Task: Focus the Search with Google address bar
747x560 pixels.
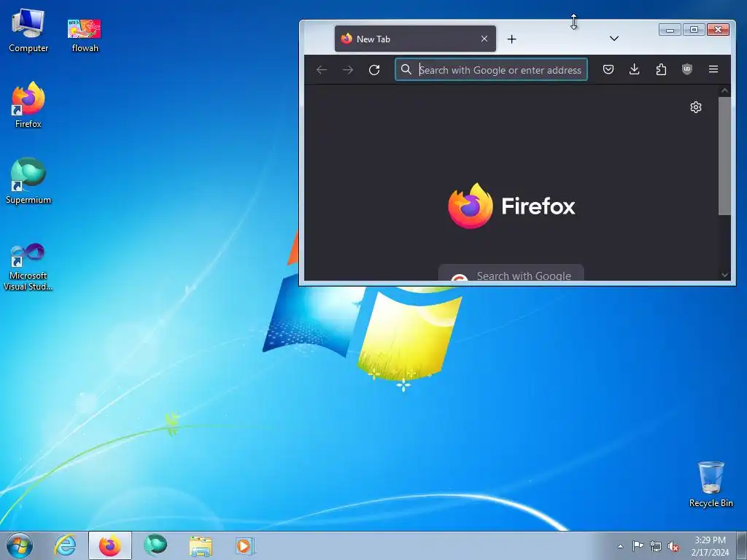Action: click(x=491, y=69)
